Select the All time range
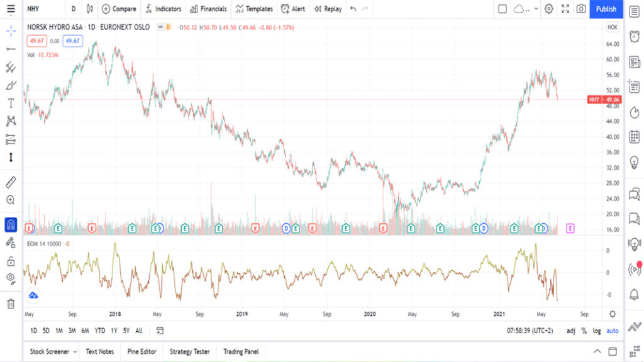Screen dimensions: 644x362 coord(139,331)
